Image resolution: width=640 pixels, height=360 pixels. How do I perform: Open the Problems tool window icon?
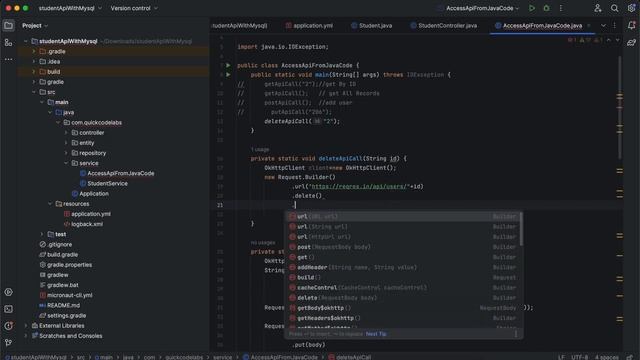coord(8,326)
